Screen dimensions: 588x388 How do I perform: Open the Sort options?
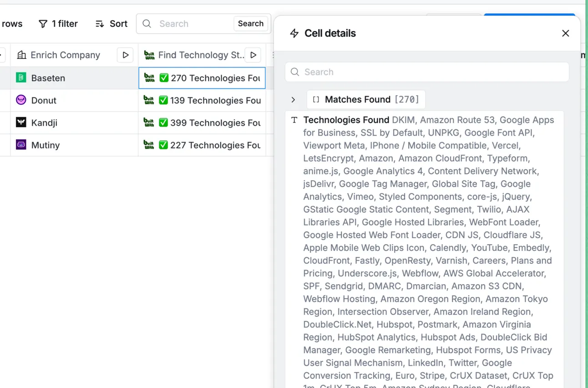(x=112, y=24)
